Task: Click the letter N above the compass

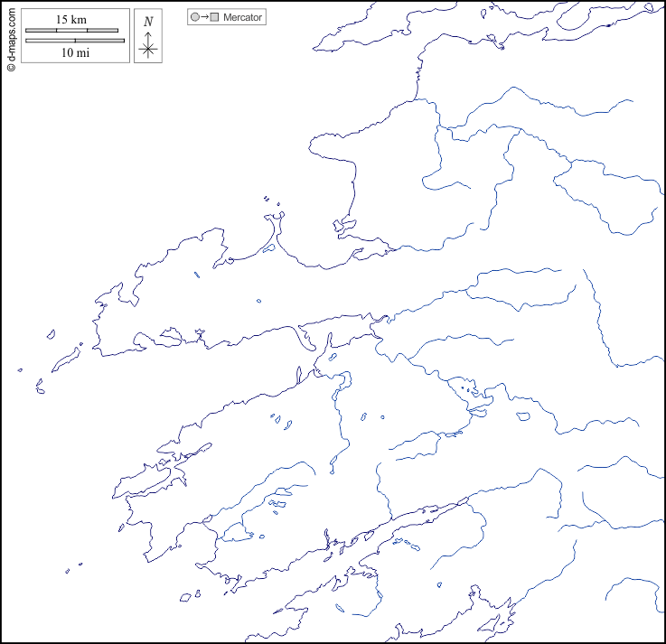Action: 148,22
